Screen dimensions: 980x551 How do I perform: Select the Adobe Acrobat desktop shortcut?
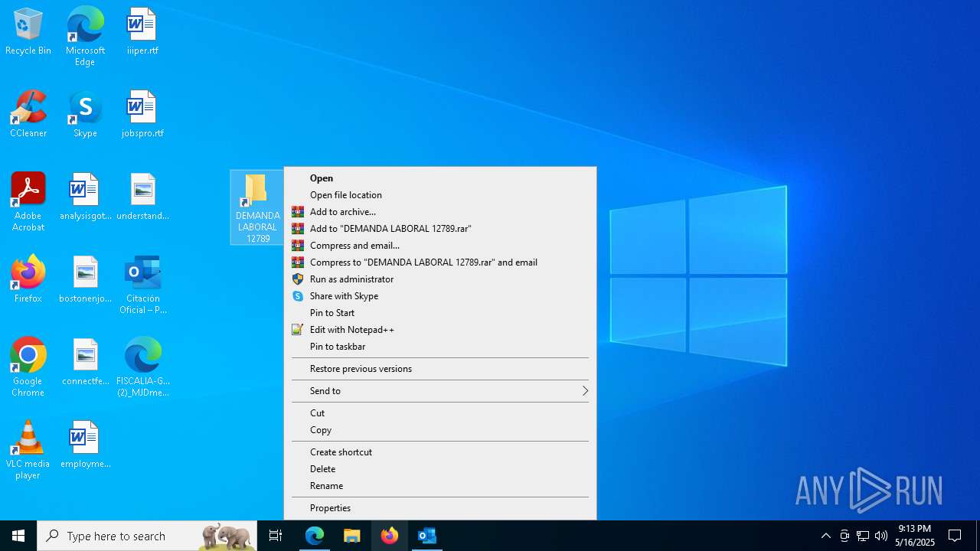coord(28,202)
